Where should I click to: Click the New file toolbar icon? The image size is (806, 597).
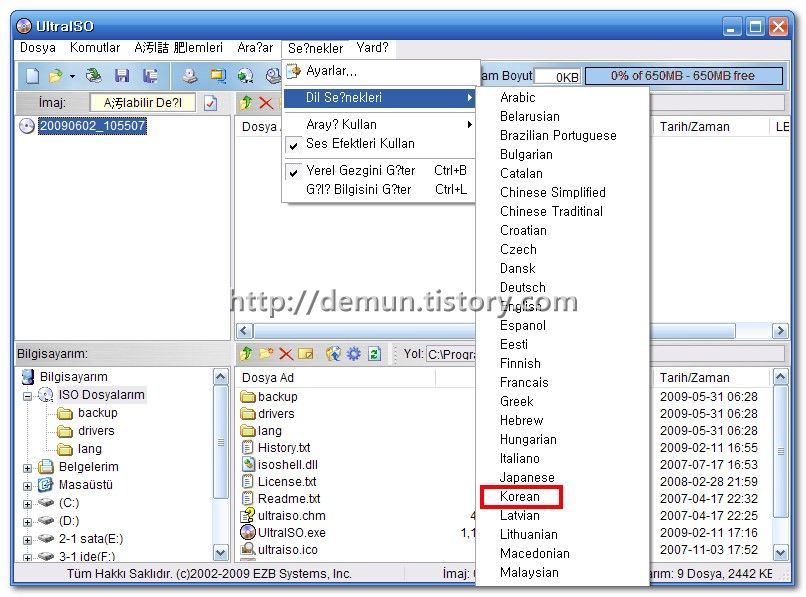tap(32, 76)
